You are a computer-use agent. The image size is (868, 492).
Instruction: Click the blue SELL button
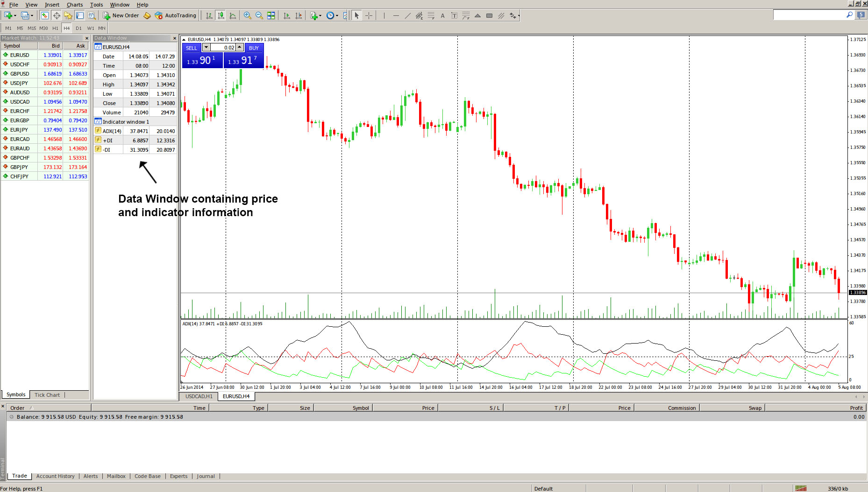[x=192, y=48]
